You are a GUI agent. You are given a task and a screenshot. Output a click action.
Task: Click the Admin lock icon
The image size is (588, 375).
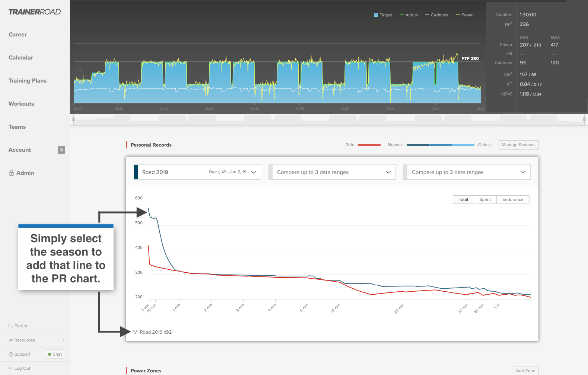12,173
